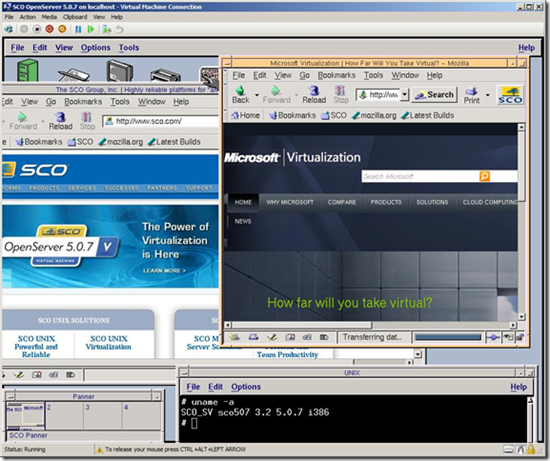Click the Turn Off red icon in VM toolbar
The height and width of the screenshot is (461, 550).
[x=49, y=29]
